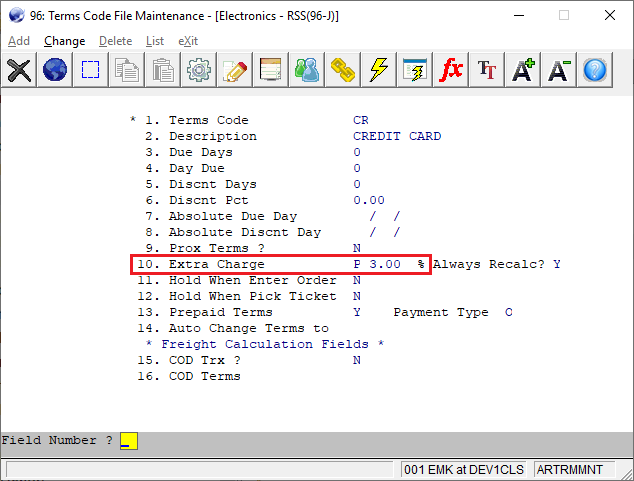The width and height of the screenshot is (634, 481).
Task: Select the dashed rectangle selection tool
Action: click(91, 70)
